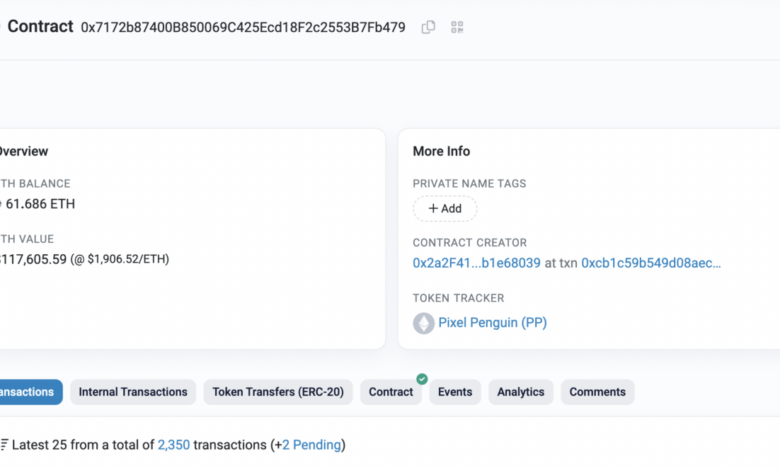Go to the Analytics tab
Screen dimensions: 780x470
click(521, 392)
